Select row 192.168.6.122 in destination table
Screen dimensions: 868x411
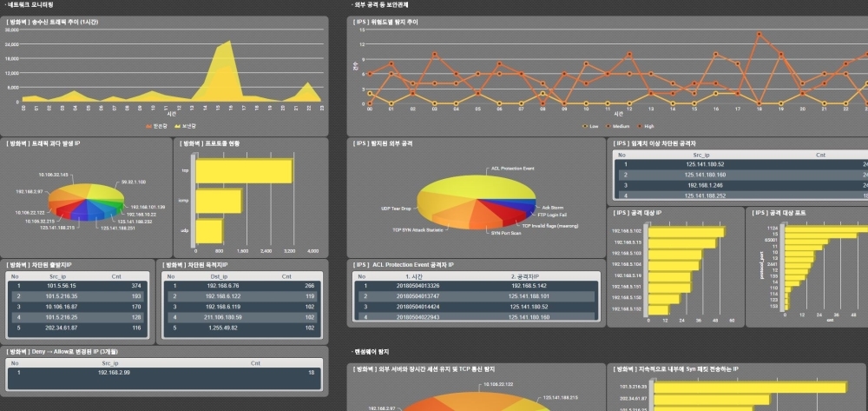coord(242,296)
